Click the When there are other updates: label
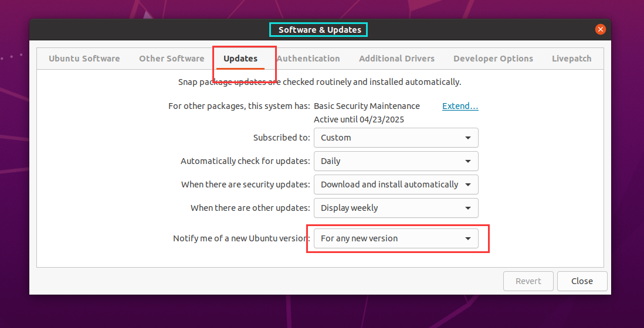This screenshot has width=644, height=328. pyautogui.click(x=250, y=208)
